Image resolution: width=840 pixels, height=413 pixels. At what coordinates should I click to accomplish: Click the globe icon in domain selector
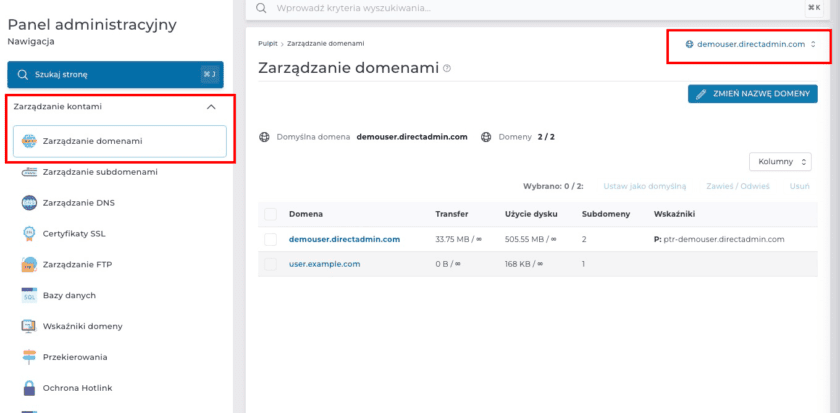689,44
